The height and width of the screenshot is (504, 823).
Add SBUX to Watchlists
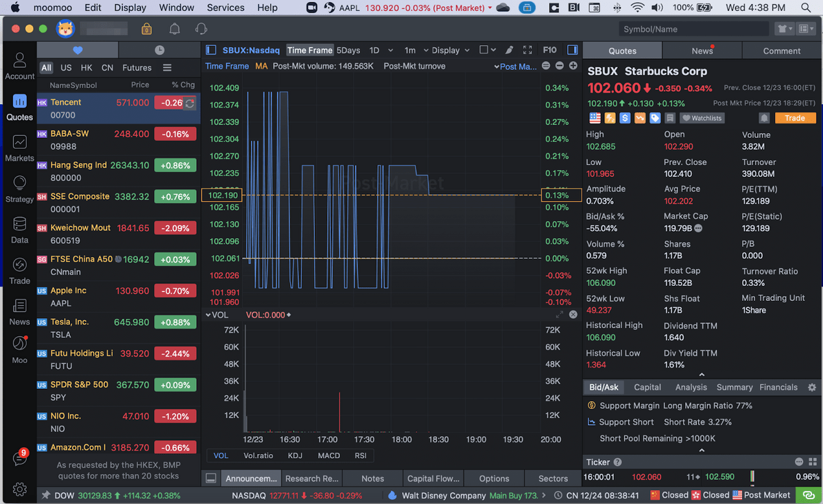pos(702,118)
